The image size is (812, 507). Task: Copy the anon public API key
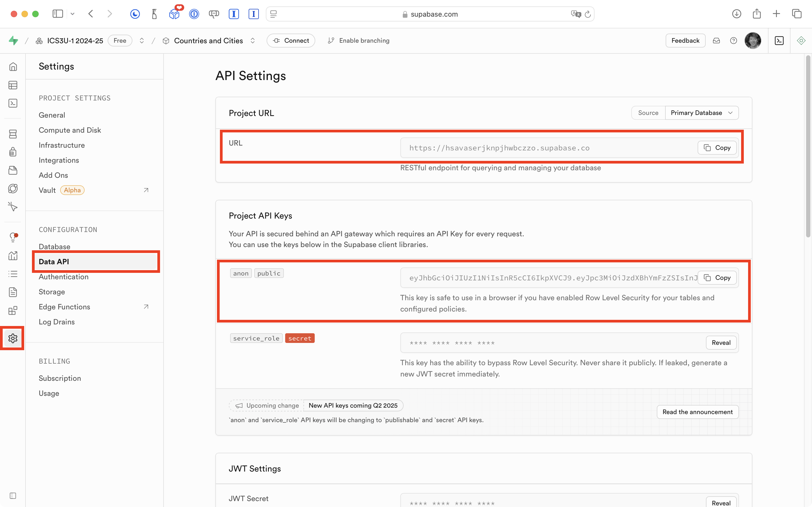(x=717, y=278)
